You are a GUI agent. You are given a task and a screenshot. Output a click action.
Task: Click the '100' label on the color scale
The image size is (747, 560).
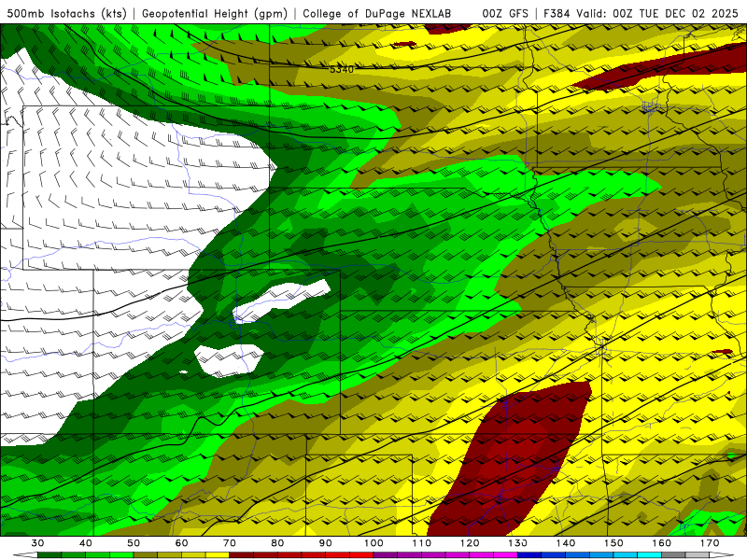click(x=373, y=543)
